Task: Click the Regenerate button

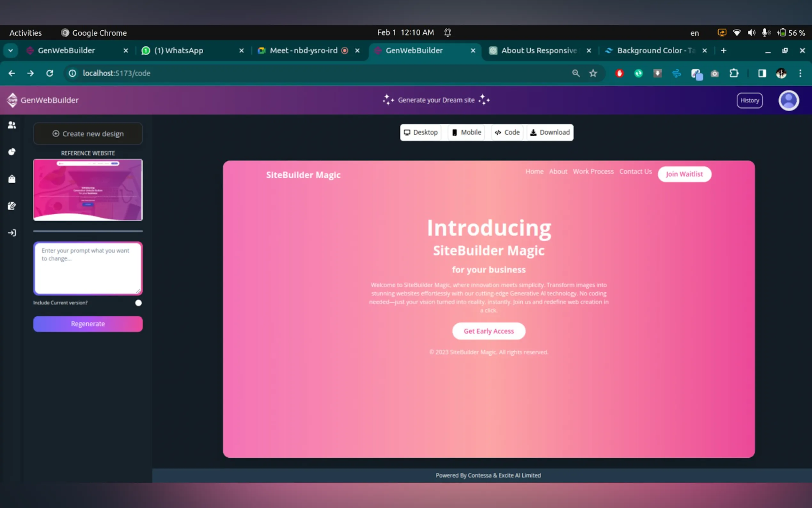Action: (88, 324)
